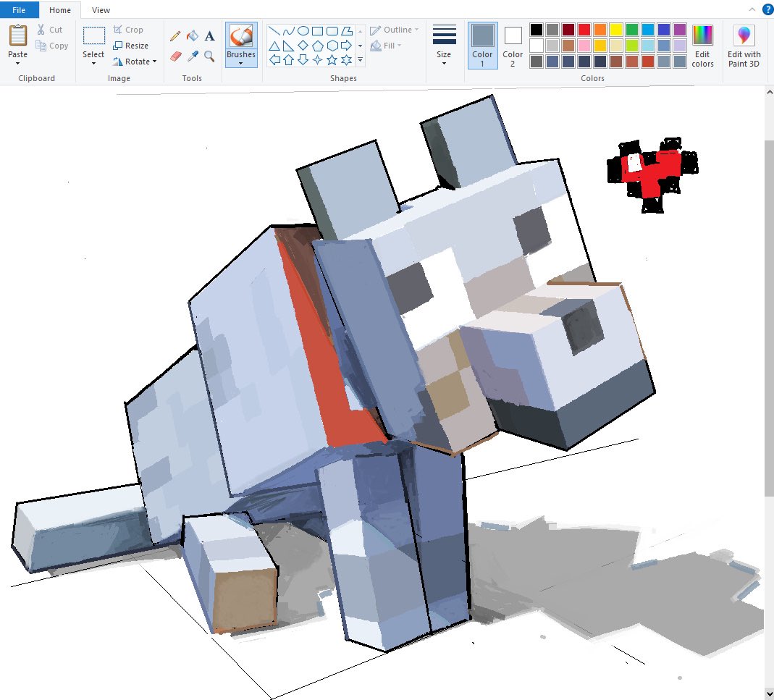This screenshot has width=774, height=700.
Task: Click the vertical scrollbar down arrow
Action: [x=769, y=694]
